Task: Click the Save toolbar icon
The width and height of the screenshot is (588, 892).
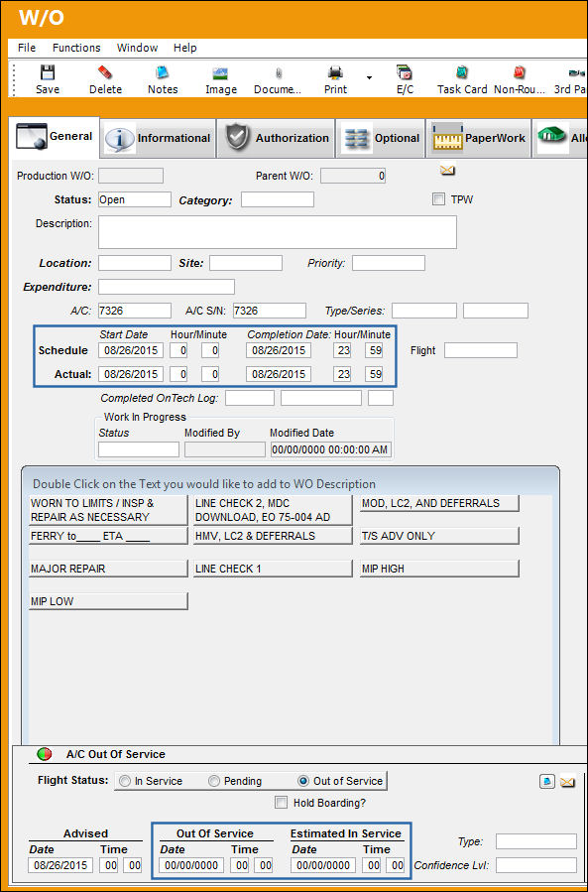Action: pyautogui.click(x=48, y=72)
